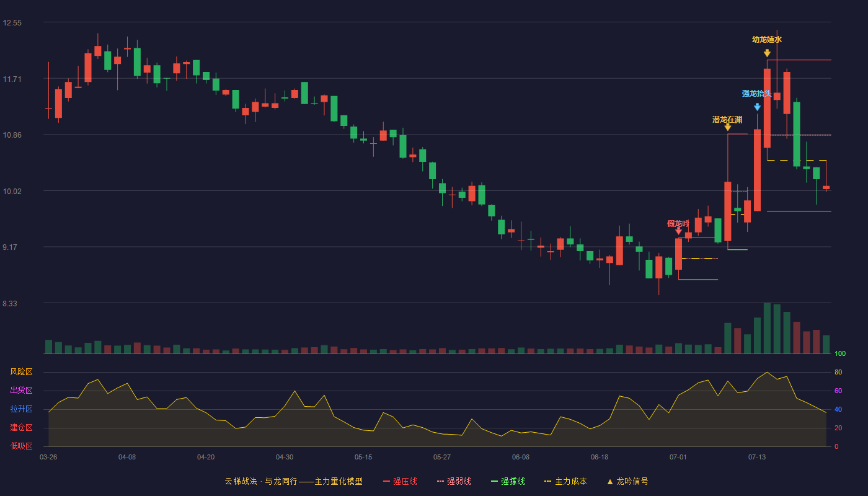Viewport: 868px width, 496px height.
Task: Toggle the 强弱线 legend series
Action: (x=454, y=481)
